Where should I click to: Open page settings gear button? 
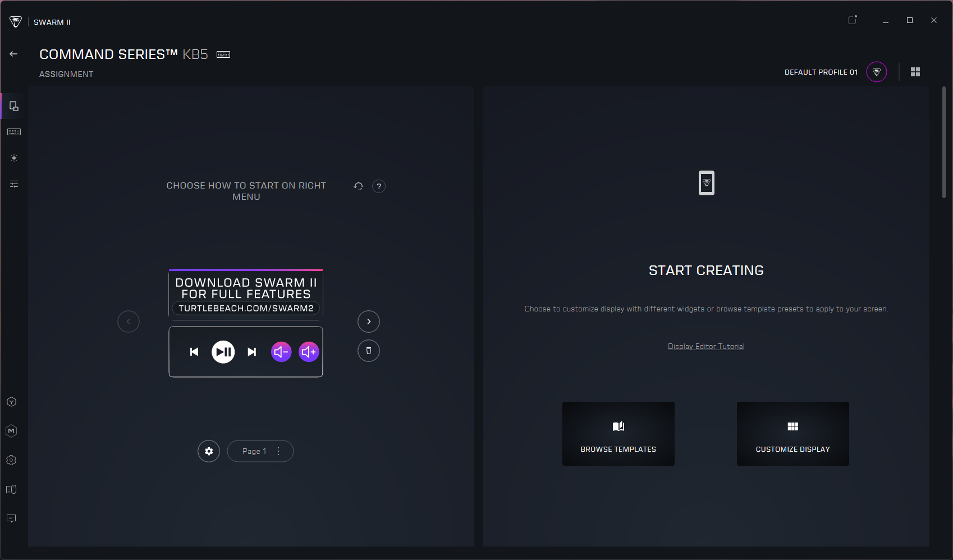[209, 451]
